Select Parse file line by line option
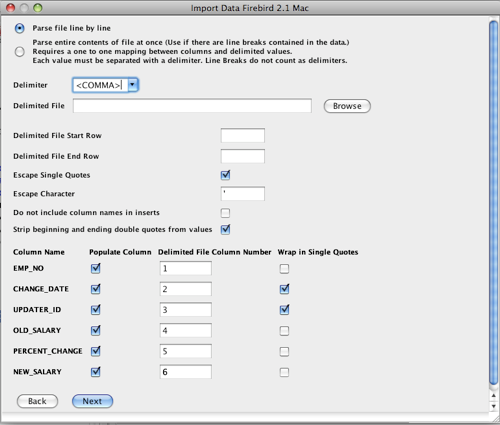 coord(20,28)
